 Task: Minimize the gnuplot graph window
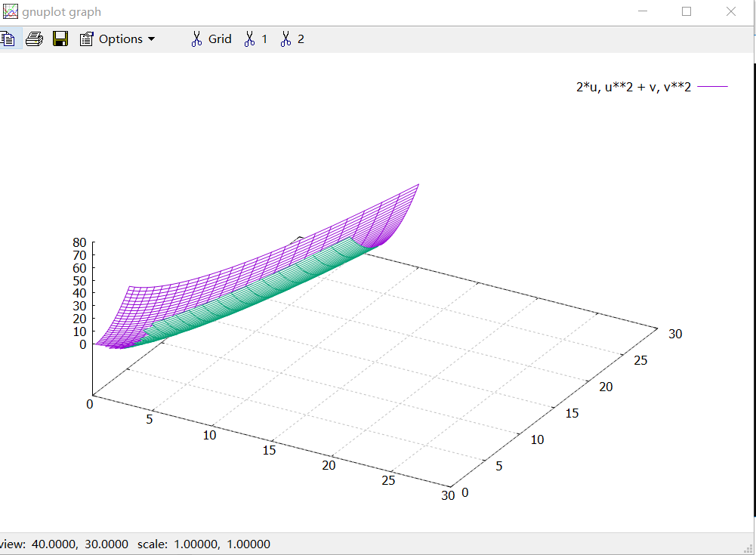pyautogui.click(x=642, y=11)
